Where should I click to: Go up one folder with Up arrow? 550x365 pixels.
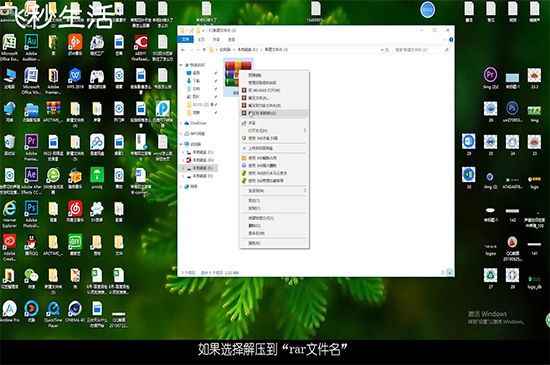pos(204,50)
